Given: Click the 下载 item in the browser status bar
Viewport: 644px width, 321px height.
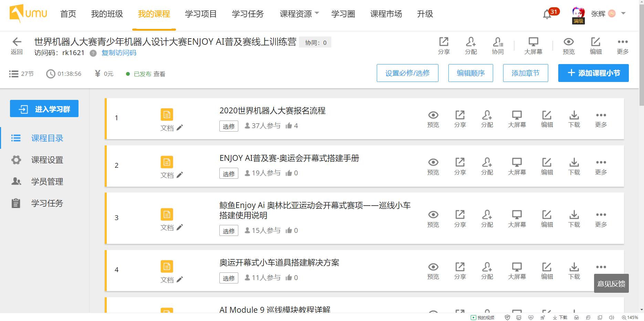Looking at the screenshot, I should pos(560,318).
